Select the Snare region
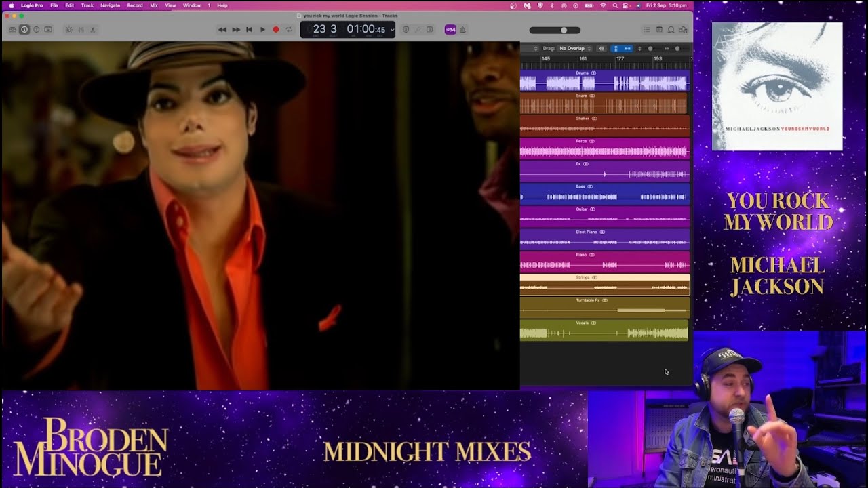The height and width of the screenshot is (488, 868). 604,103
